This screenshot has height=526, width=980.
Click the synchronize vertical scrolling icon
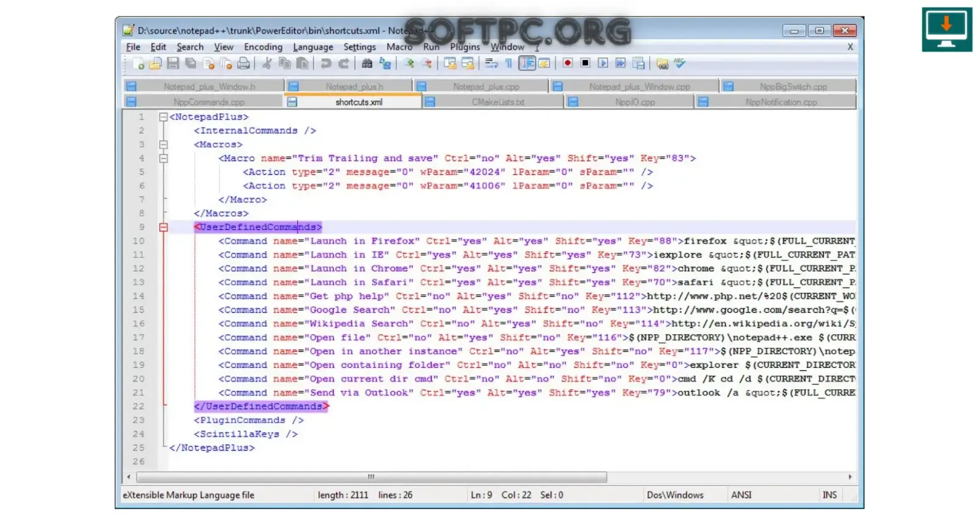[450, 63]
